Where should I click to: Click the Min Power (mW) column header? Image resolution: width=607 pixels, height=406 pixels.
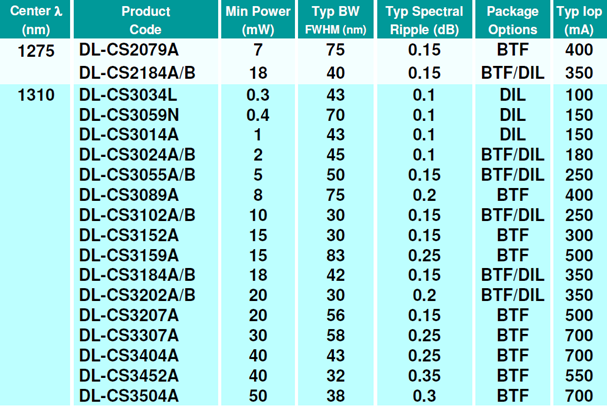point(258,20)
